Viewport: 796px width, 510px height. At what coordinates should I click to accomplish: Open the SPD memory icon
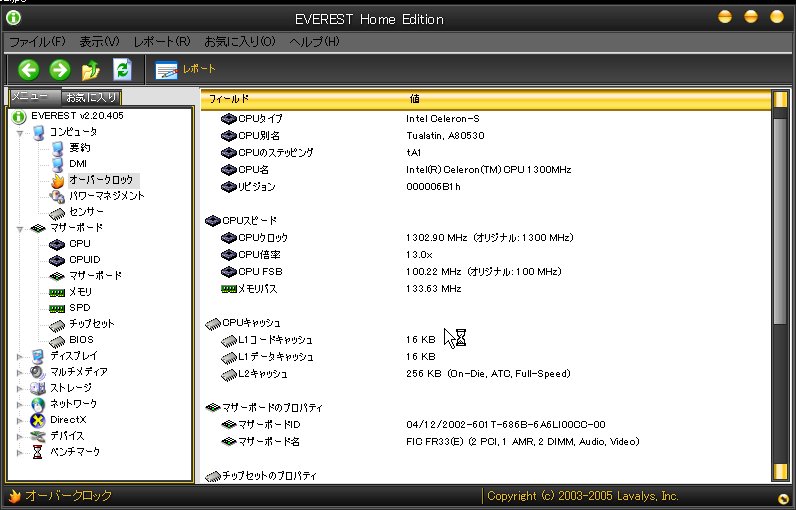(57, 308)
